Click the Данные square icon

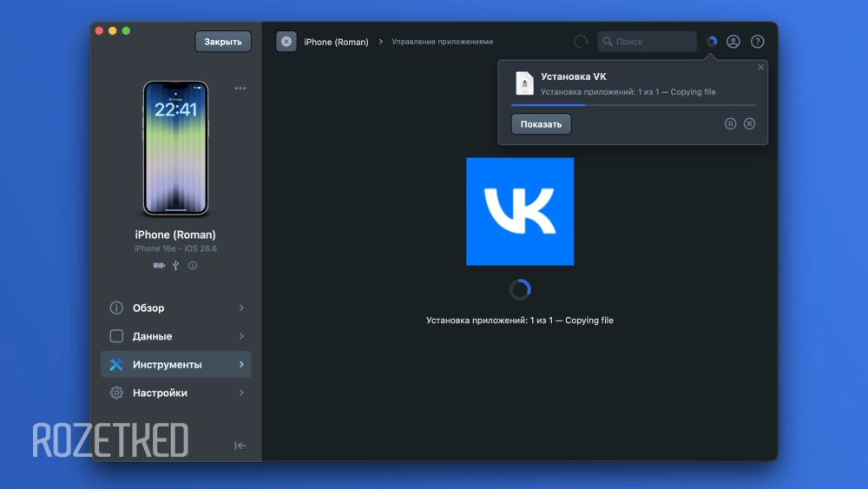pos(116,336)
